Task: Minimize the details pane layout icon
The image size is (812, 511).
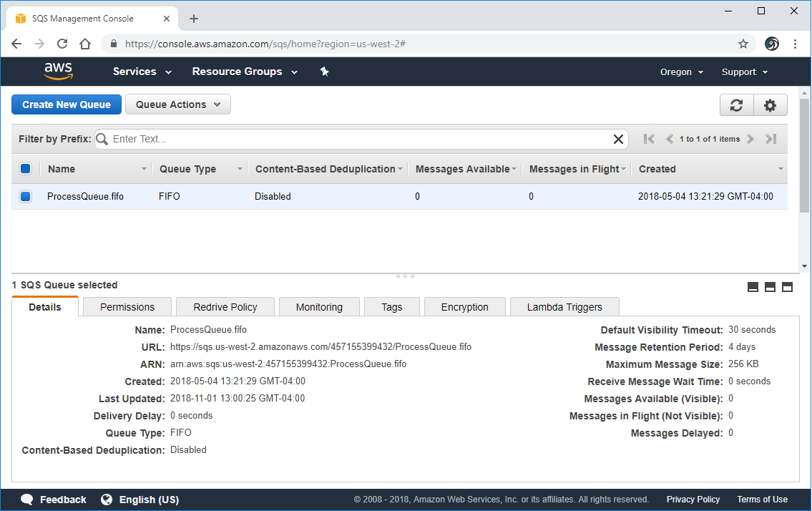Action: [753, 287]
